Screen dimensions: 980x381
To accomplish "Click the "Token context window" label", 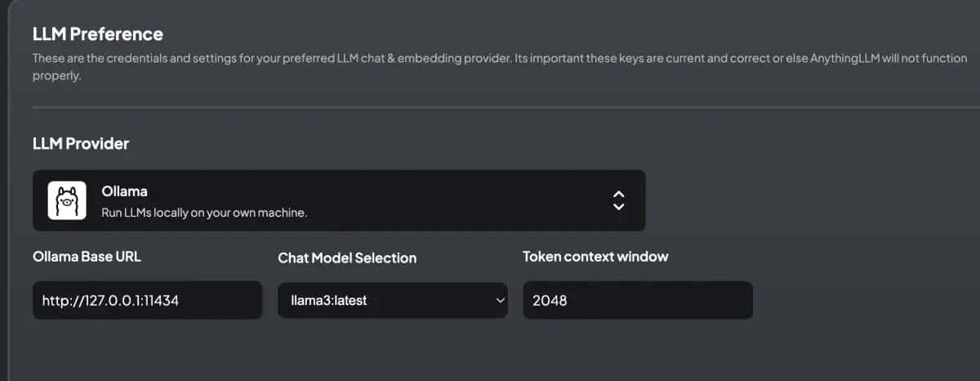I will 595,257.
